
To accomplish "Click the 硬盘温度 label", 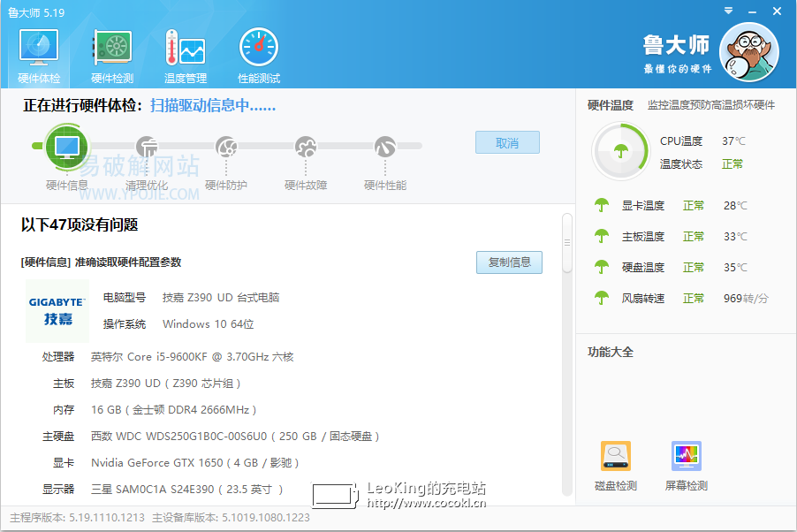I will point(643,267).
